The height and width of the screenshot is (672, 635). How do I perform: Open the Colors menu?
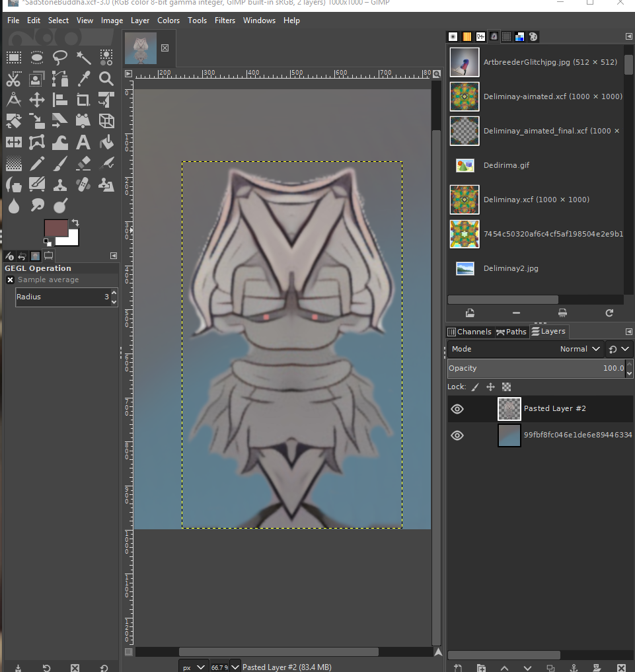[x=168, y=20]
